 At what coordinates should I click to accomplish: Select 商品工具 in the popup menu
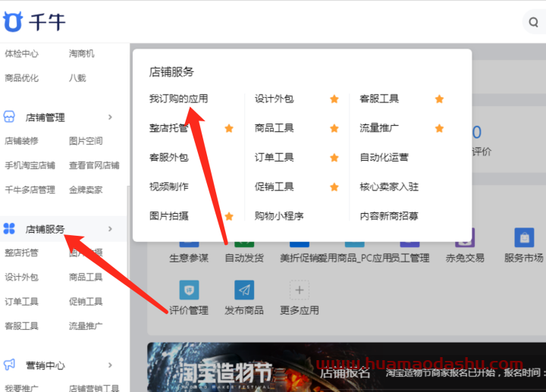tap(274, 128)
